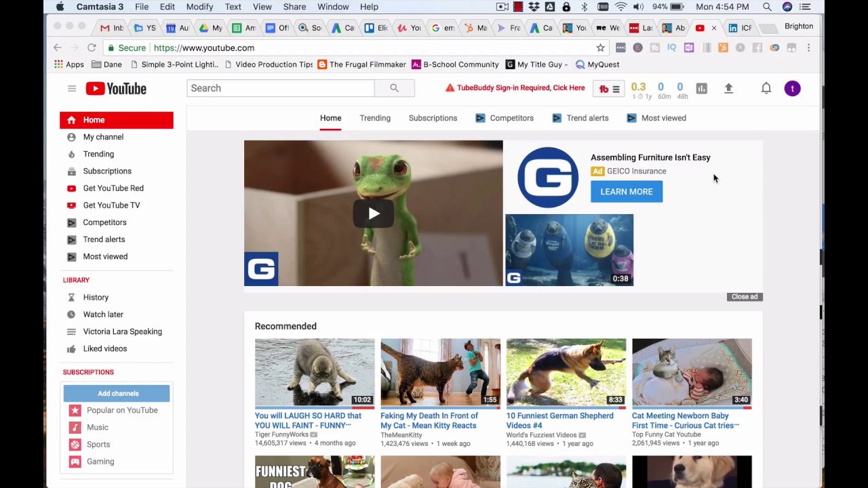Image resolution: width=868 pixels, height=488 pixels.
Task: Open Watch later in the sidebar
Action: [103, 314]
